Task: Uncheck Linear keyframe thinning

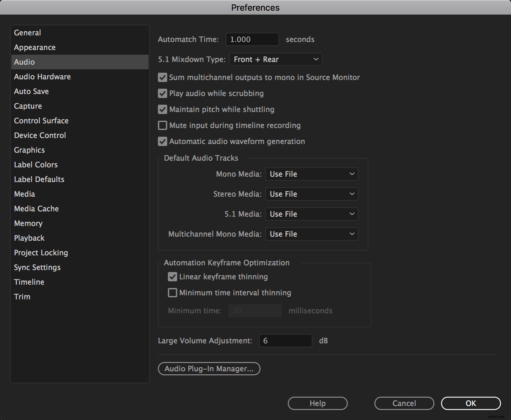Action: (x=173, y=277)
